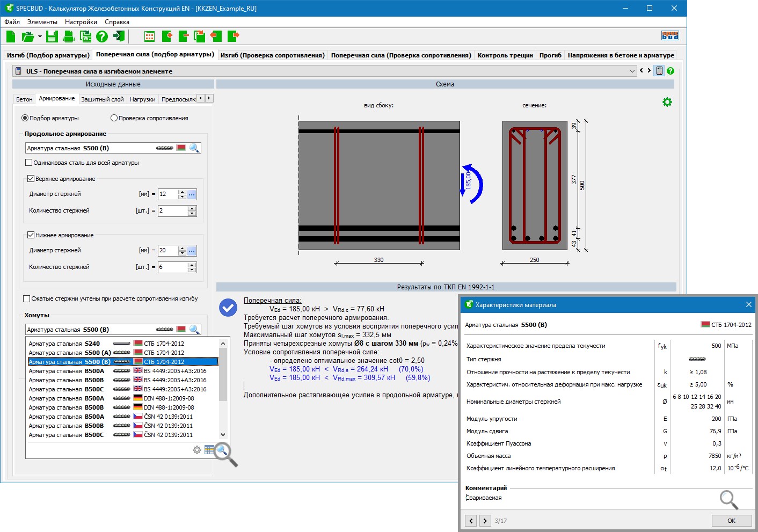Open dropdown arrow beside open-folder icon

click(40, 37)
